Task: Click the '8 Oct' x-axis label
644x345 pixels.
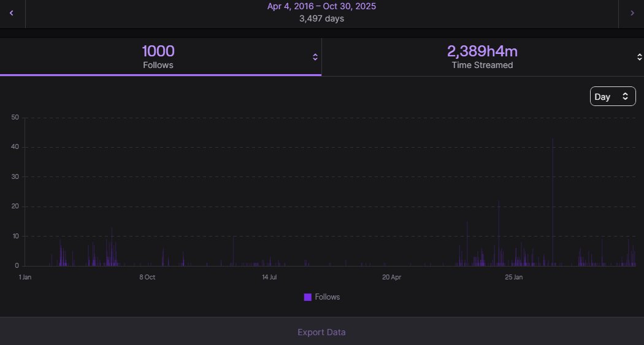Action: [147, 278]
